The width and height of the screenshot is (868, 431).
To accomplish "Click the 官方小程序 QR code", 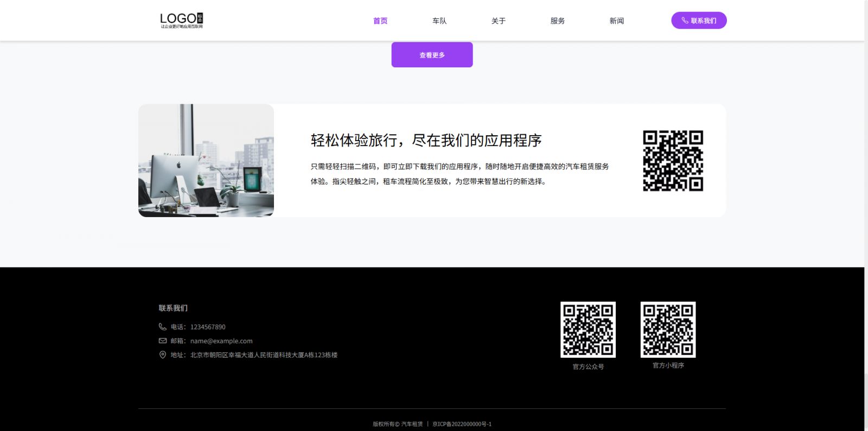I will click(668, 329).
